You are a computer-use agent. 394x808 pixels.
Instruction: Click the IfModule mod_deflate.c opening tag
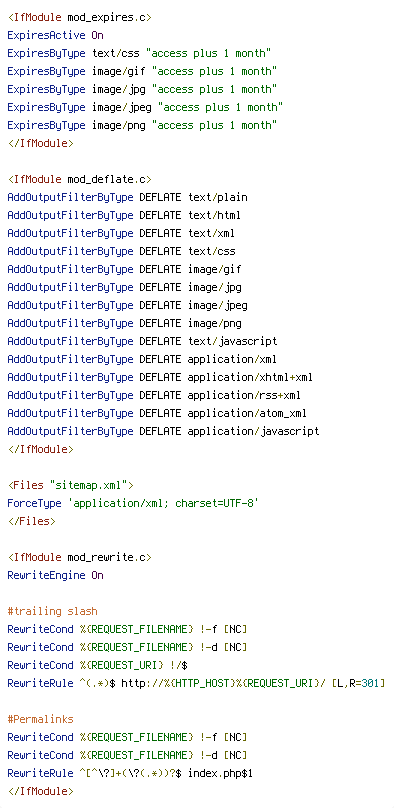(79, 180)
